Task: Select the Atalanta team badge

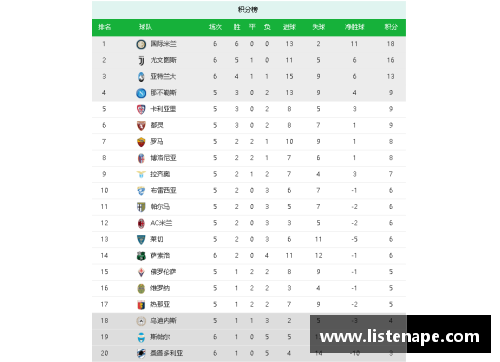Action: (141, 77)
